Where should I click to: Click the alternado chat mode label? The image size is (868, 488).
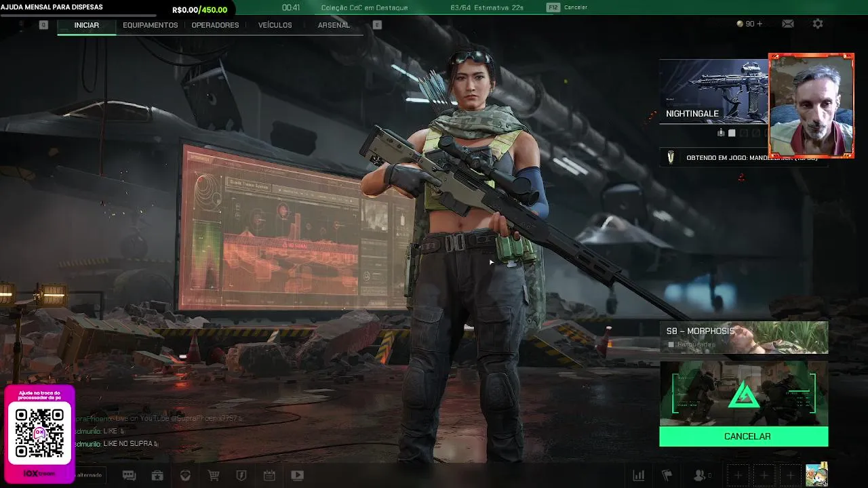[89, 475]
